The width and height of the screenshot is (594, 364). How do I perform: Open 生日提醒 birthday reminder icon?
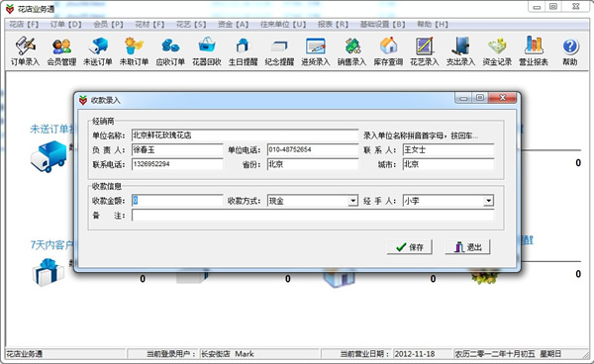pos(243,51)
